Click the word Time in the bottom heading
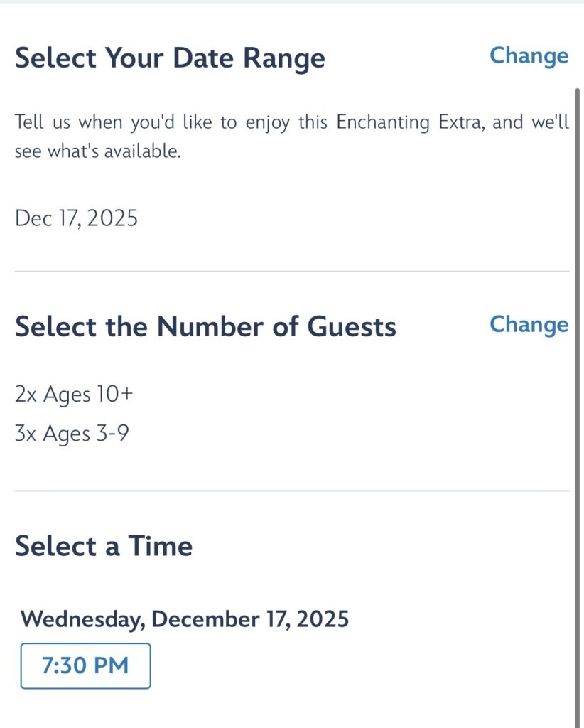584x728 pixels. (x=160, y=546)
